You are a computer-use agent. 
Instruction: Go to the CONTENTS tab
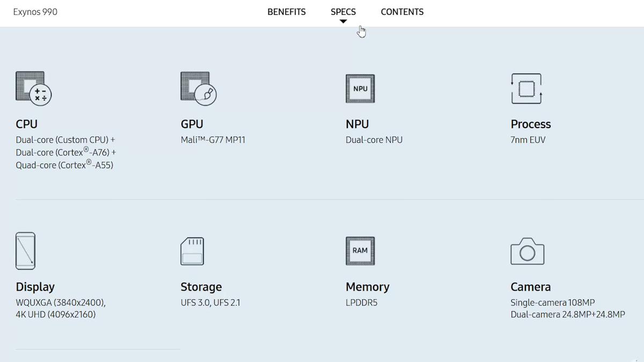tap(402, 12)
